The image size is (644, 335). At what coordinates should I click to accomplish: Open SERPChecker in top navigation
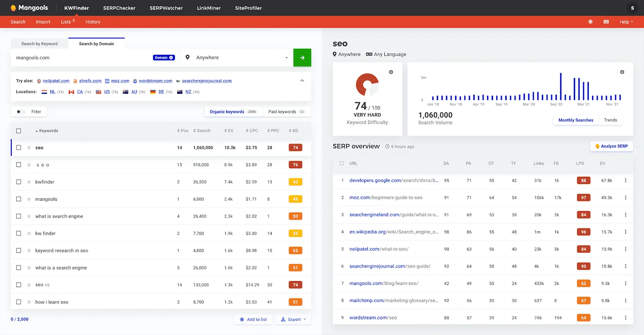[x=119, y=8]
